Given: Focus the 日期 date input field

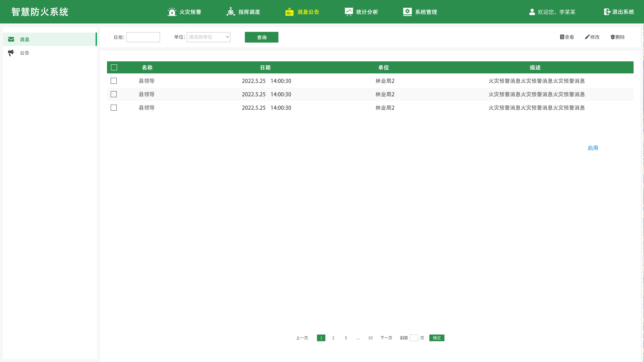Looking at the screenshot, I should 143,37.
